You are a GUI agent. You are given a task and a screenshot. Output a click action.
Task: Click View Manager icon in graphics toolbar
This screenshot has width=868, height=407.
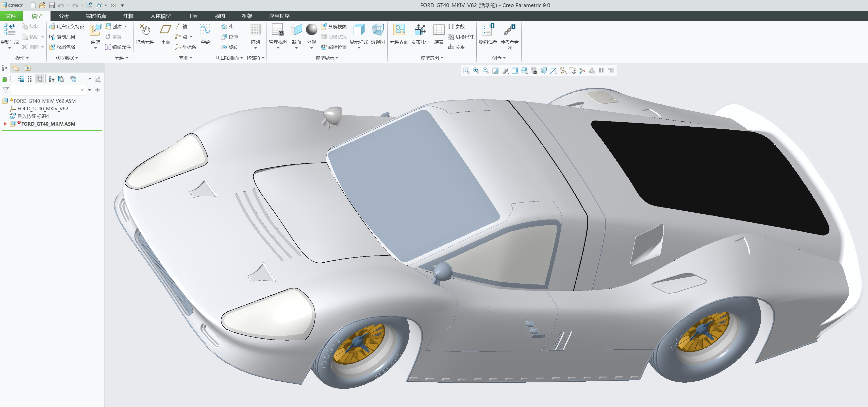pos(534,71)
